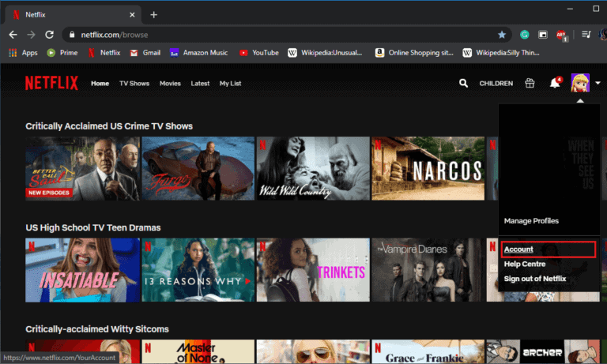
Task: Open the notifications bell icon
Action: 555,82
